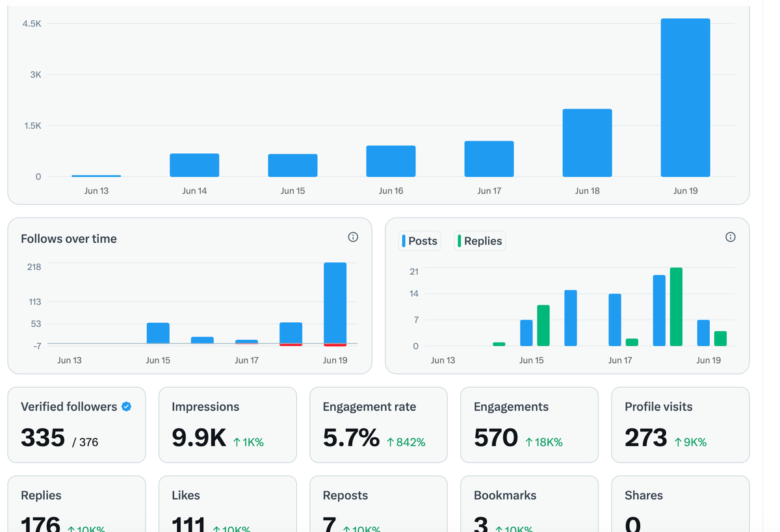Click the '1K%' impressions change indicator
This screenshot has height=532, width=780.
click(x=248, y=442)
